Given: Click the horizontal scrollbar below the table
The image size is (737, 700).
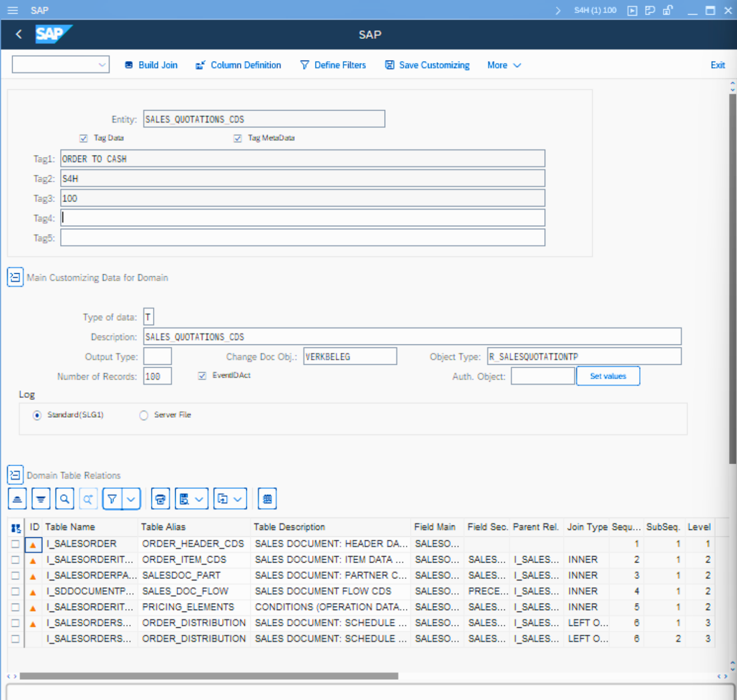Looking at the screenshot, I should (x=208, y=676).
